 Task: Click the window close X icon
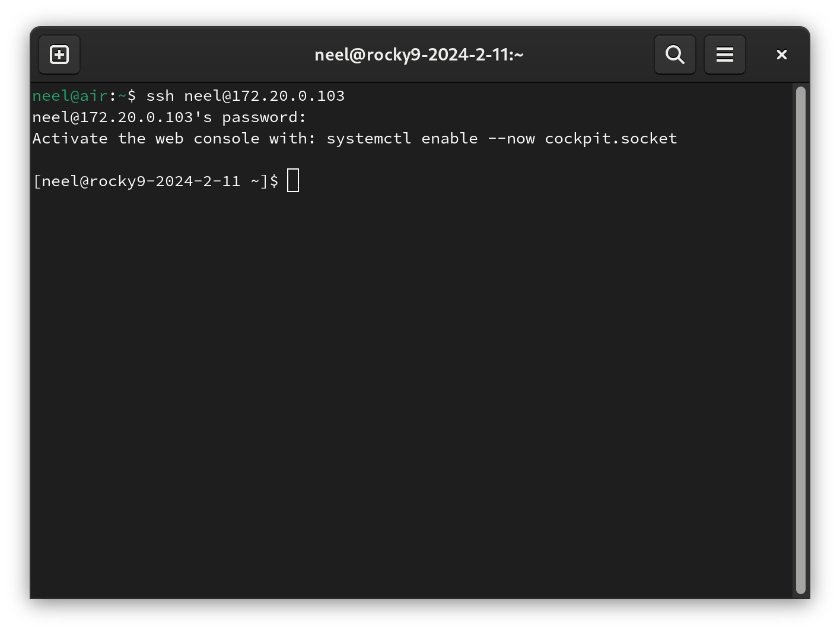(781, 54)
